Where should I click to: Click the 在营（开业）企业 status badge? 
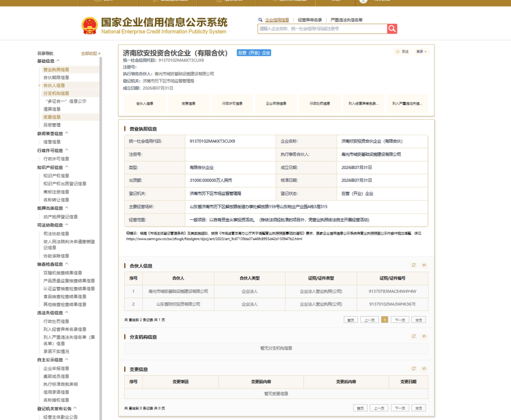254,53
